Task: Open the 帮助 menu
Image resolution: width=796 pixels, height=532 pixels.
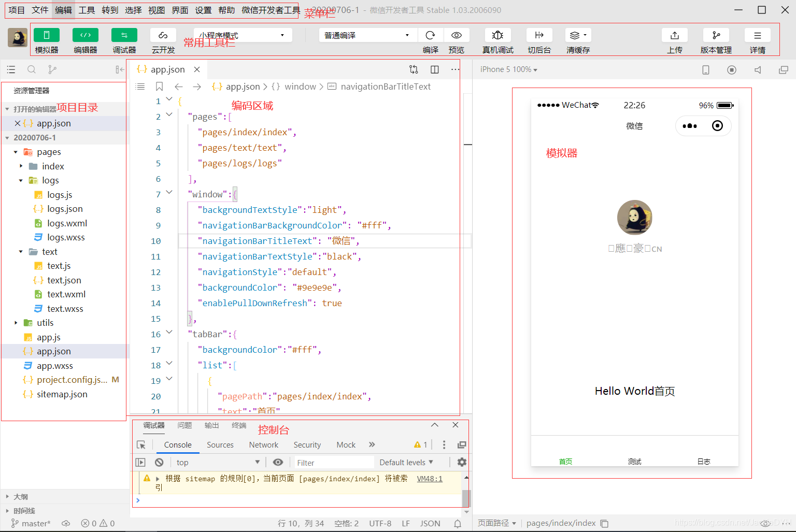Action: click(x=226, y=10)
